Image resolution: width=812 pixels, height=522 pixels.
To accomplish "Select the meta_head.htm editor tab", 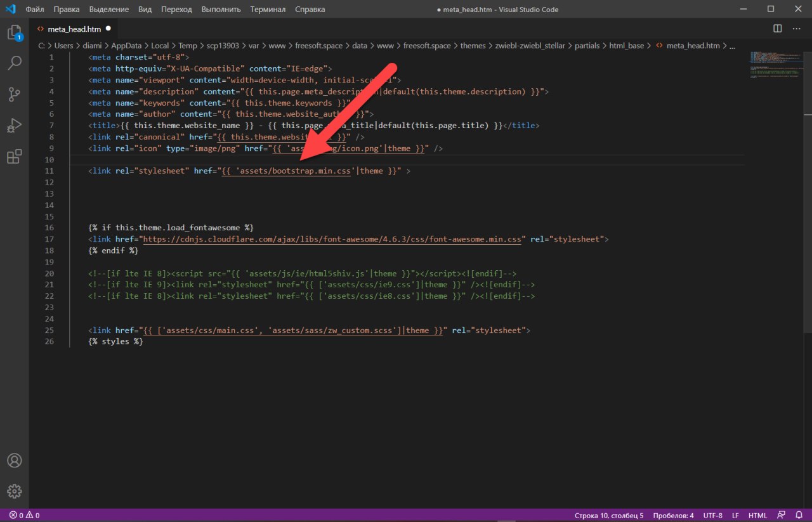I will click(74, 29).
